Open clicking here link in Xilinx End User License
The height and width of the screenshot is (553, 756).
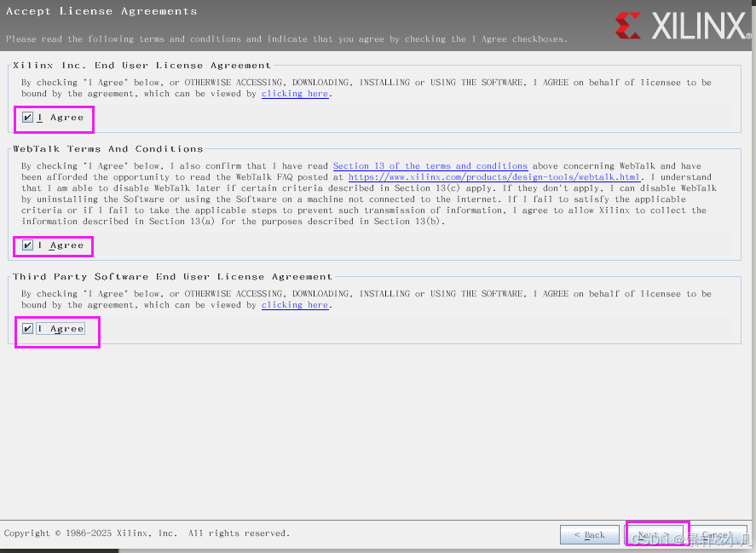click(295, 94)
